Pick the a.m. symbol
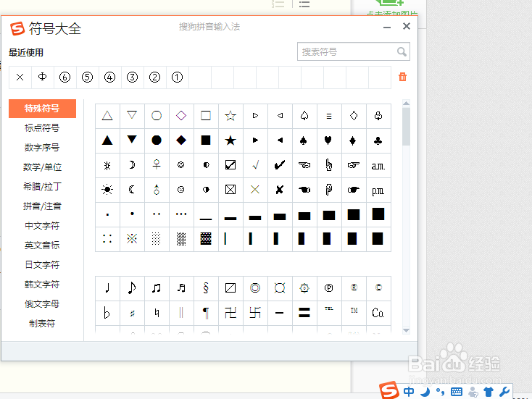Viewport: 532px width, 399px height. [x=378, y=165]
